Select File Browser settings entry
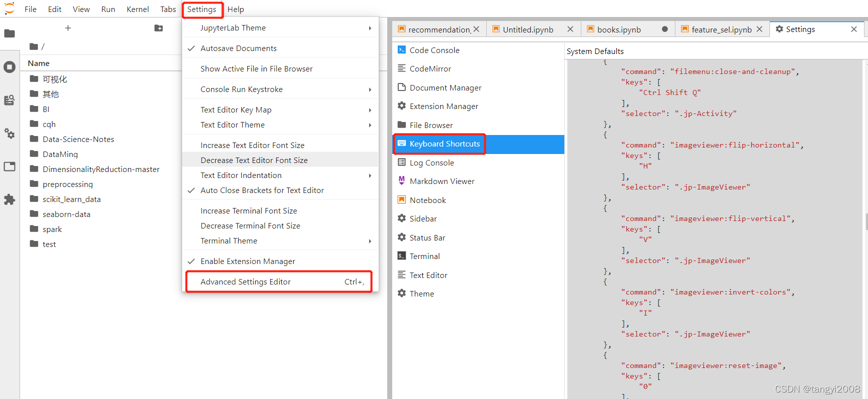This screenshot has width=868, height=399. point(478,125)
